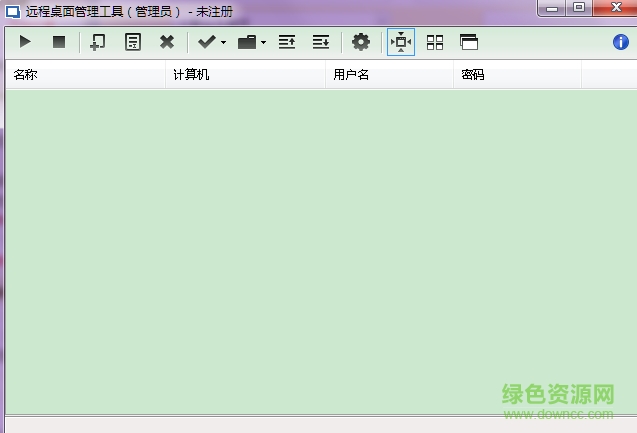The height and width of the screenshot is (433, 637).
Task: Click the folder group icon
Action: tap(247, 42)
